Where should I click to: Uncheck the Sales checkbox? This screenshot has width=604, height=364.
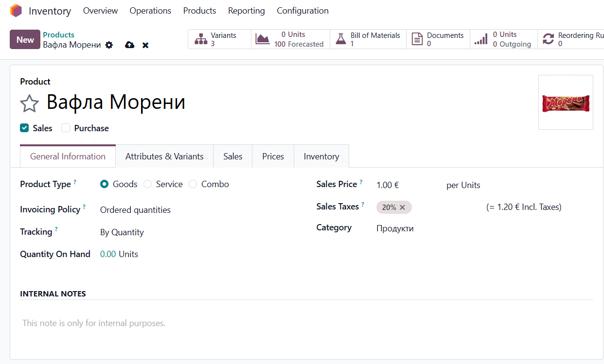pos(24,128)
